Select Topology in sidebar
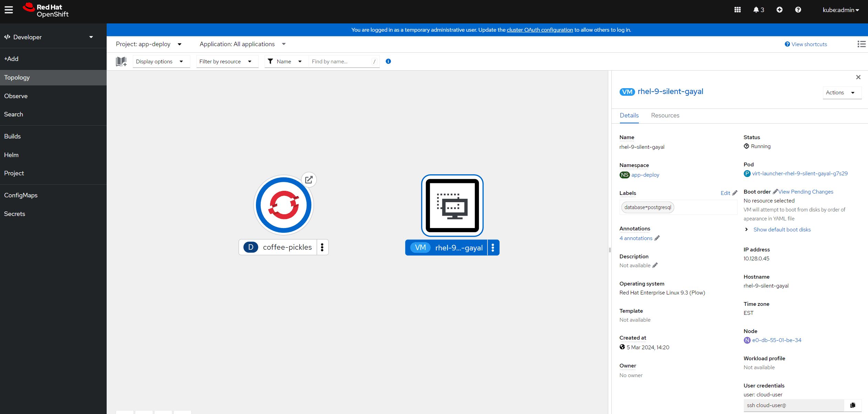The width and height of the screenshot is (868, 414). 53,77
